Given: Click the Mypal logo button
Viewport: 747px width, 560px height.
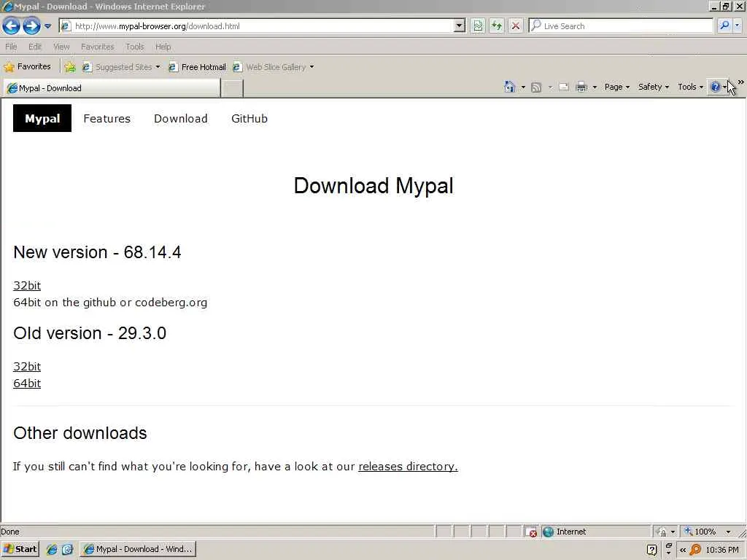Looking at the screenshot, I should (x=42, y=118).
